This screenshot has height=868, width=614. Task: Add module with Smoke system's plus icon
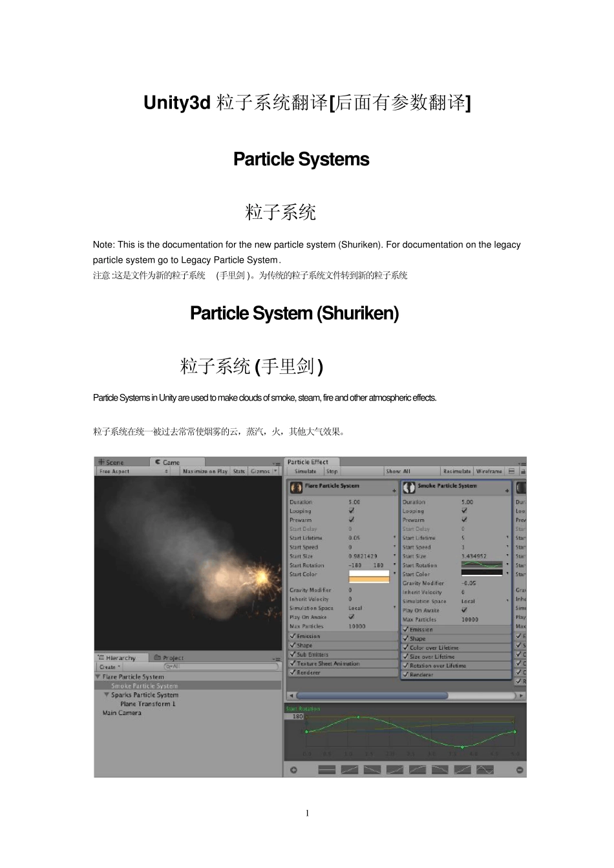click(507, 491)
